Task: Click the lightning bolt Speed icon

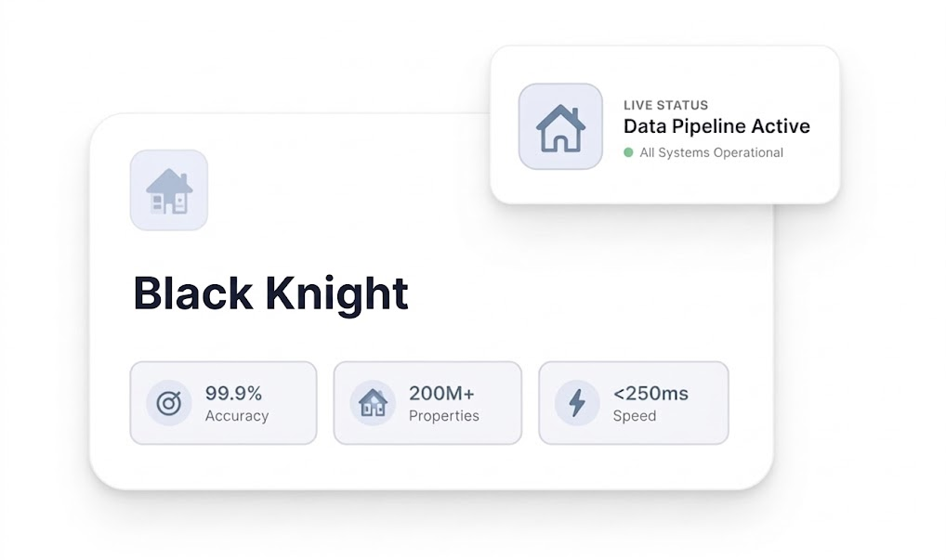Action: coord(577,403)
